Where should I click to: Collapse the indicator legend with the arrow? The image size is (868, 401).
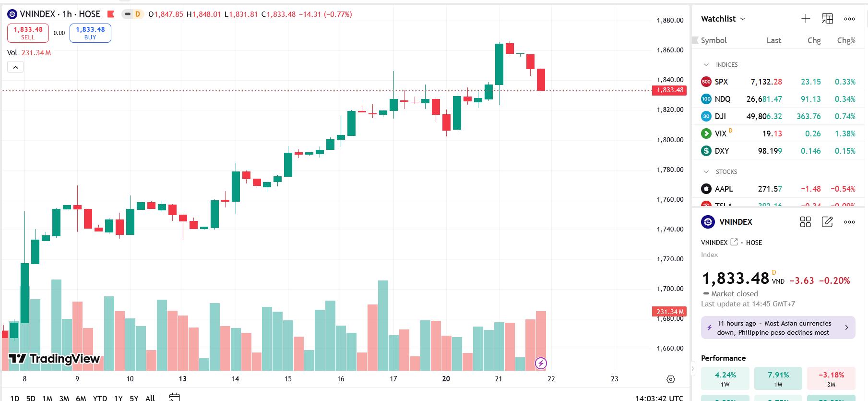pos(15,67)
